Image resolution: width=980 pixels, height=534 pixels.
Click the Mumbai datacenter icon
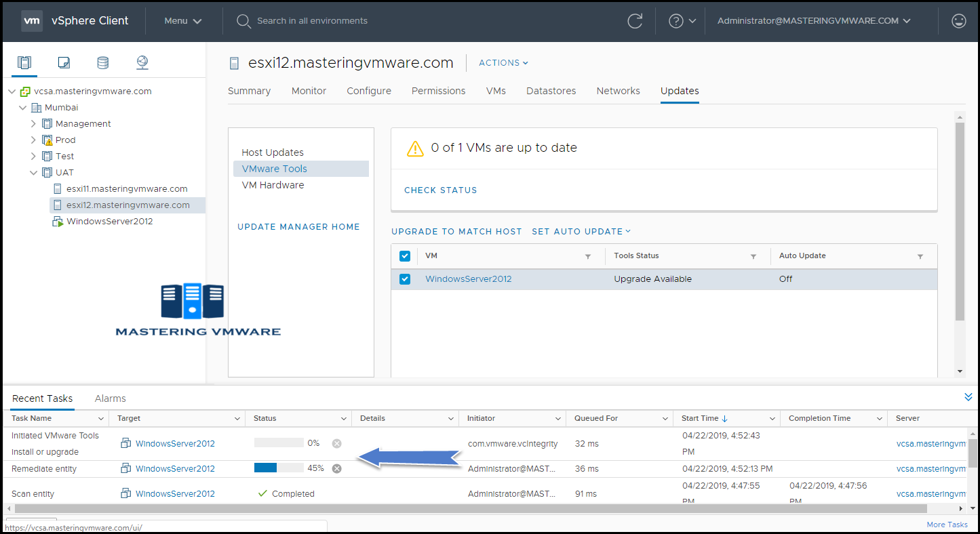(x=37, y=108)
